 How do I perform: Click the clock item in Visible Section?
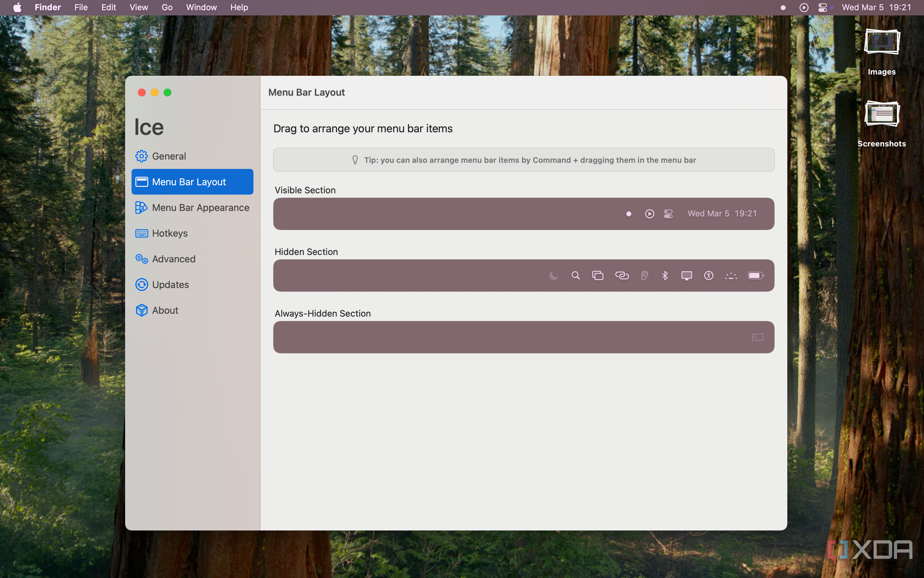(x=722, y=214)
